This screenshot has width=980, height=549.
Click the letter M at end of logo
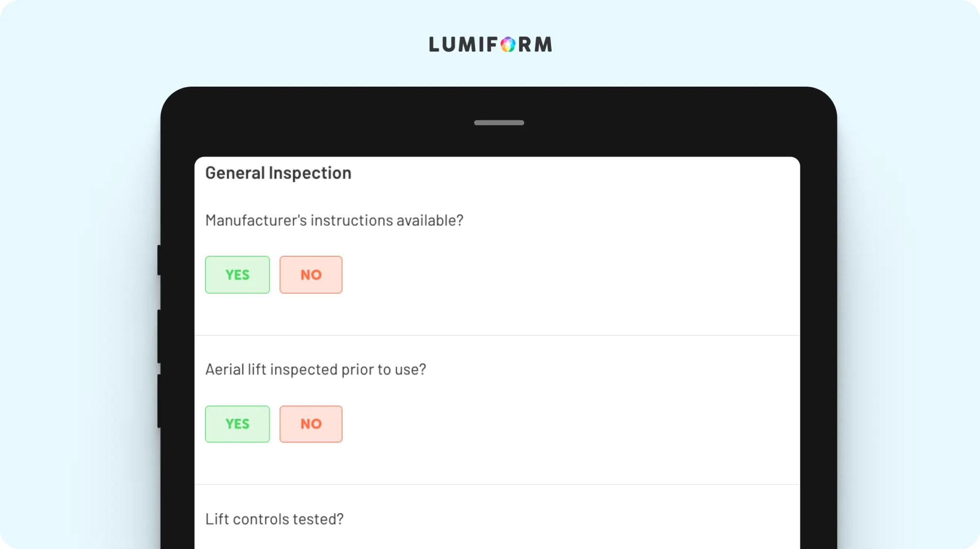543,44
